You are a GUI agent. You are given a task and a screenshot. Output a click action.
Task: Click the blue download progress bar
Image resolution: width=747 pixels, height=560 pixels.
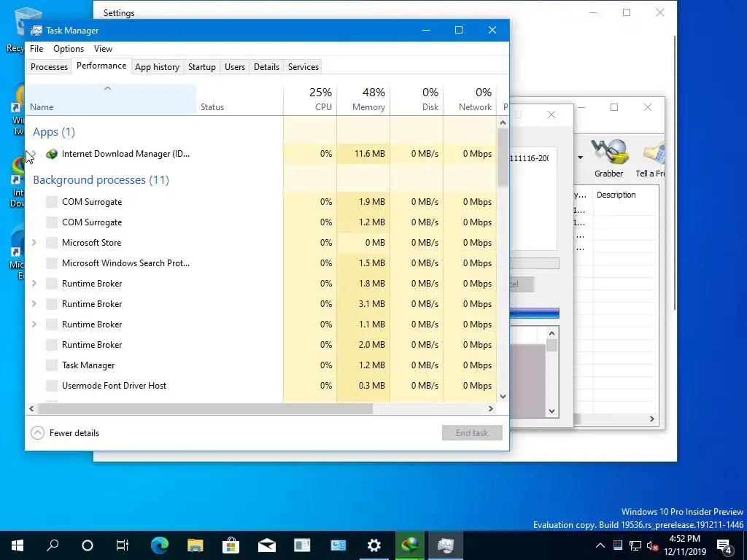click(x=534, y=314)
